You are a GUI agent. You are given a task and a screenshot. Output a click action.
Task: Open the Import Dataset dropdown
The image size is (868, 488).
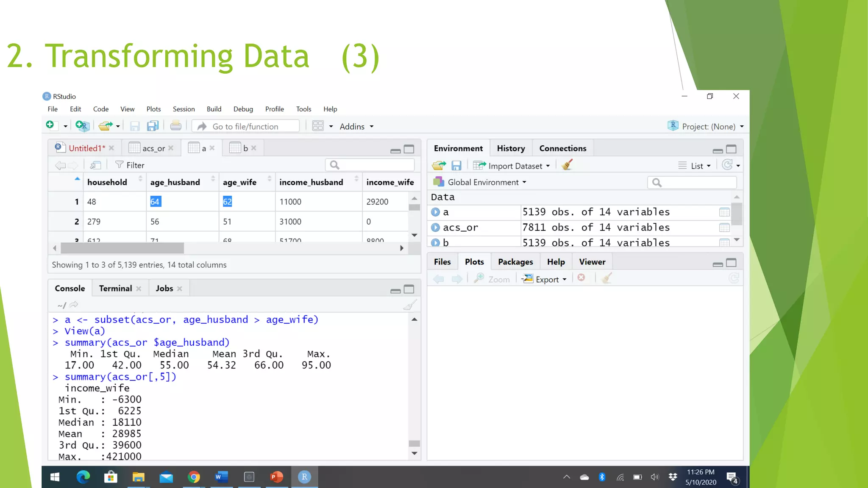point(512,166)
